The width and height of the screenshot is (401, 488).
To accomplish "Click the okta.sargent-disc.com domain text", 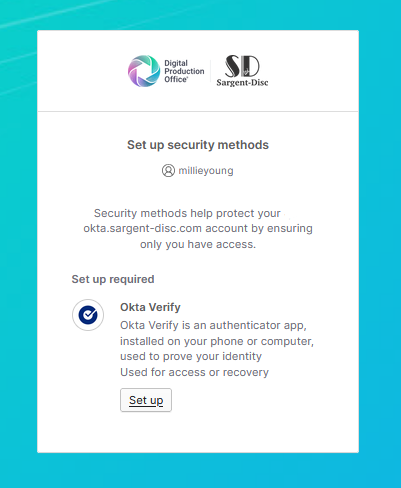I will coord(142,228).
